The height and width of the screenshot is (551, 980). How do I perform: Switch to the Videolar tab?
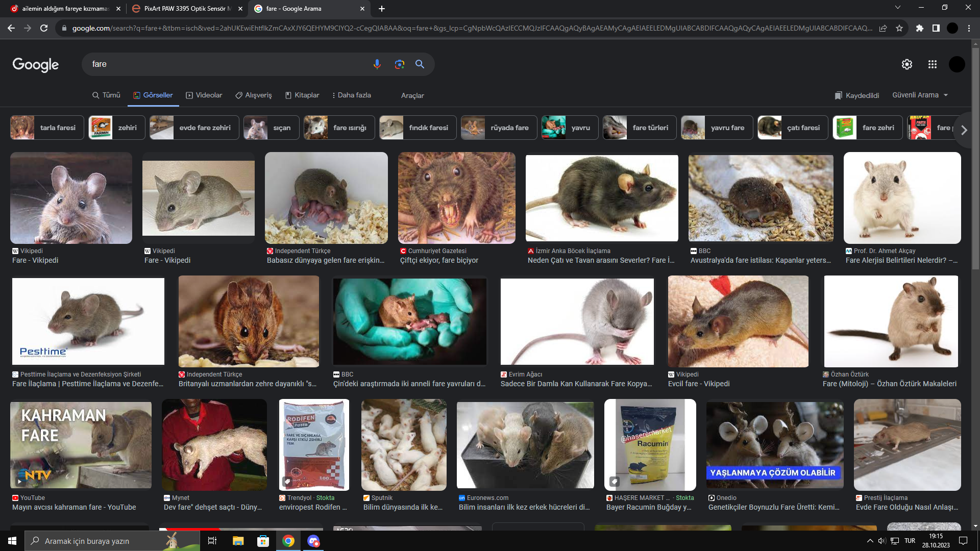[204, 95]
